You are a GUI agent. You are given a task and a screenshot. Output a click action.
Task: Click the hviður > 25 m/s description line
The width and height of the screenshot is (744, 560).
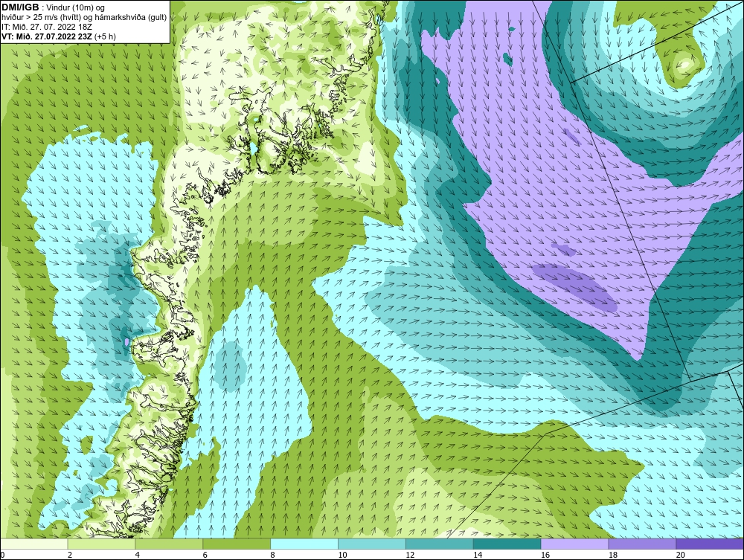(84, 18)
